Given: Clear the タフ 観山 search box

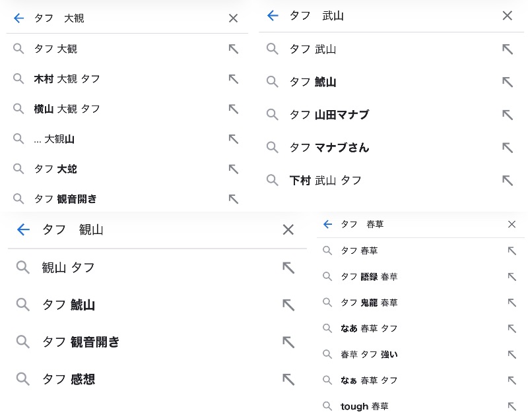Looking at the screenshot, I should (288, 229).
